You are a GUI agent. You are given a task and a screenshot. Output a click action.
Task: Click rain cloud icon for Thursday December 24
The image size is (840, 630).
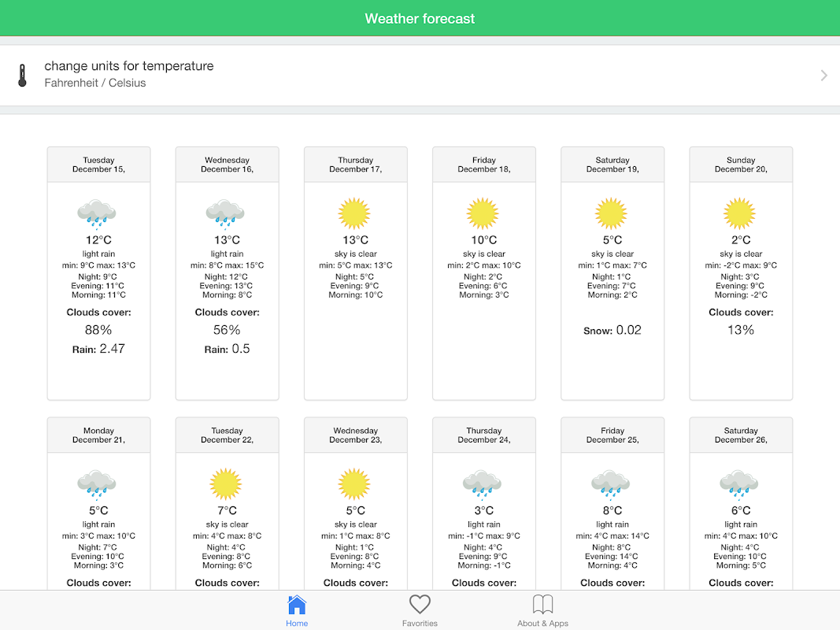coord(482,485)
